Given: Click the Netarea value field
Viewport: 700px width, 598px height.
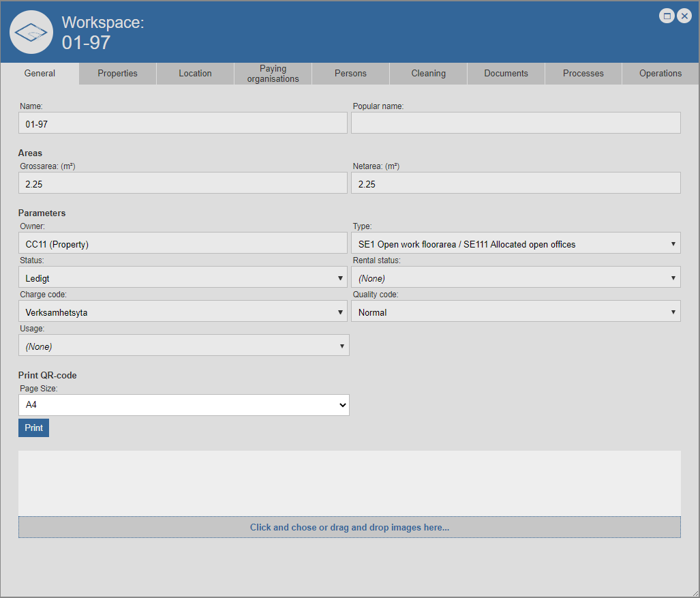Looking at the screenshot, I should pos(515,183).
